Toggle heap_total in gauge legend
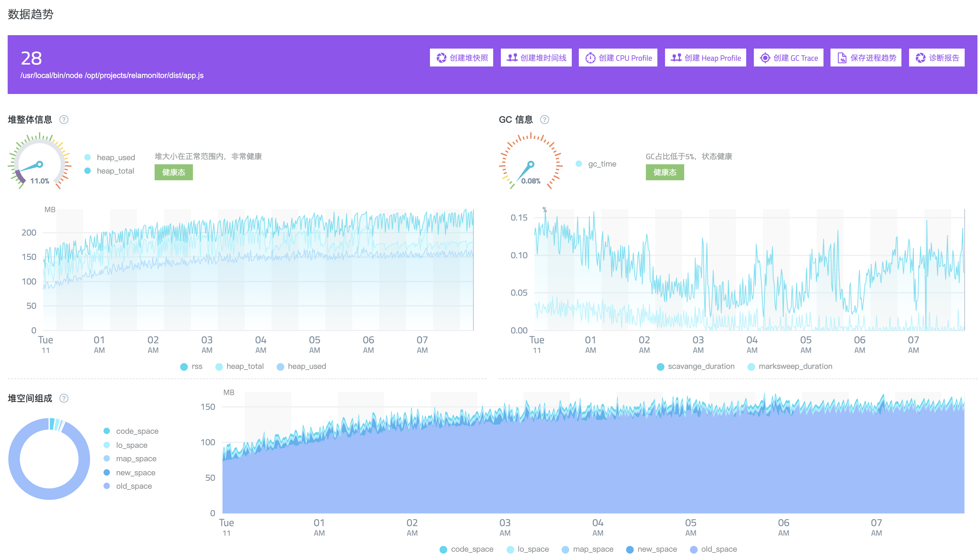The image size is (980, 560). [109, 171]
